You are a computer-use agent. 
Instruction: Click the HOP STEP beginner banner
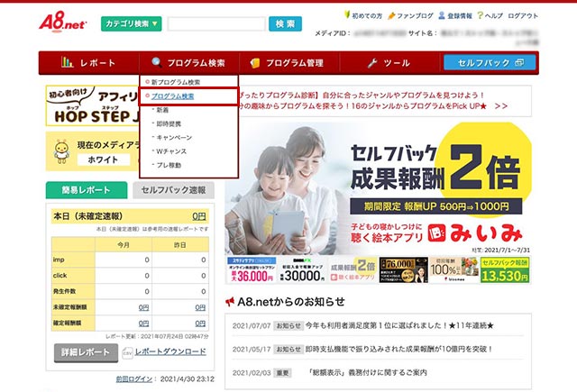[x=93, y=106]
